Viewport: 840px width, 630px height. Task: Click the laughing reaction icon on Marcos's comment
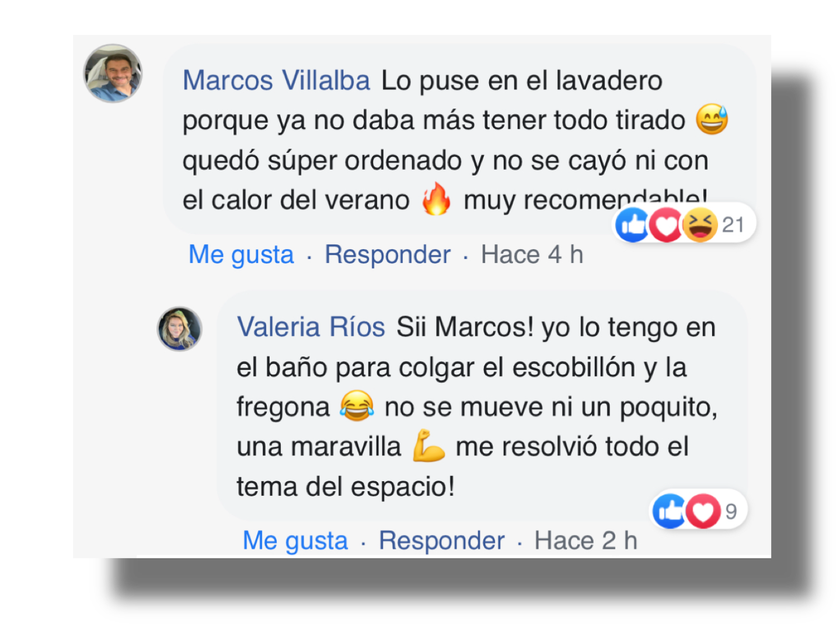(x=700, y=225)
